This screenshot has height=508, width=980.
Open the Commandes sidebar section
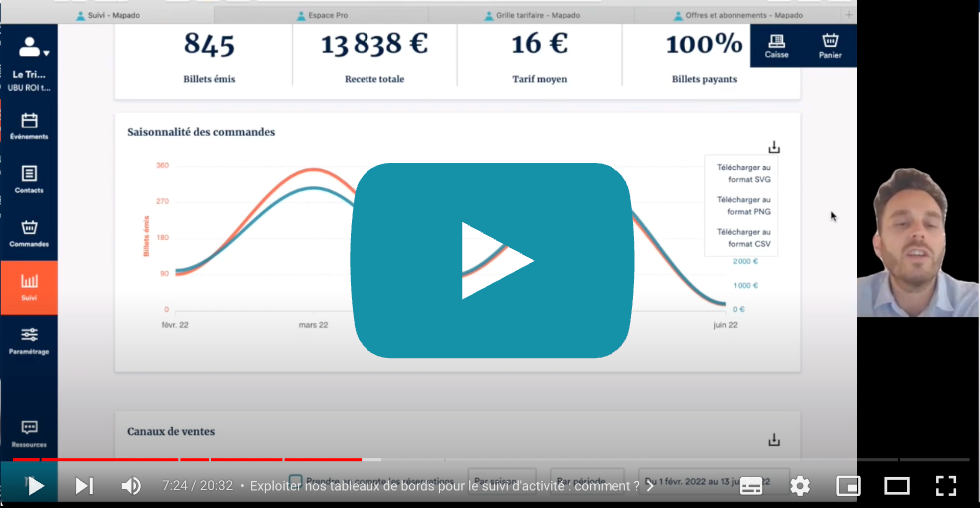click(x=29, y=234)
